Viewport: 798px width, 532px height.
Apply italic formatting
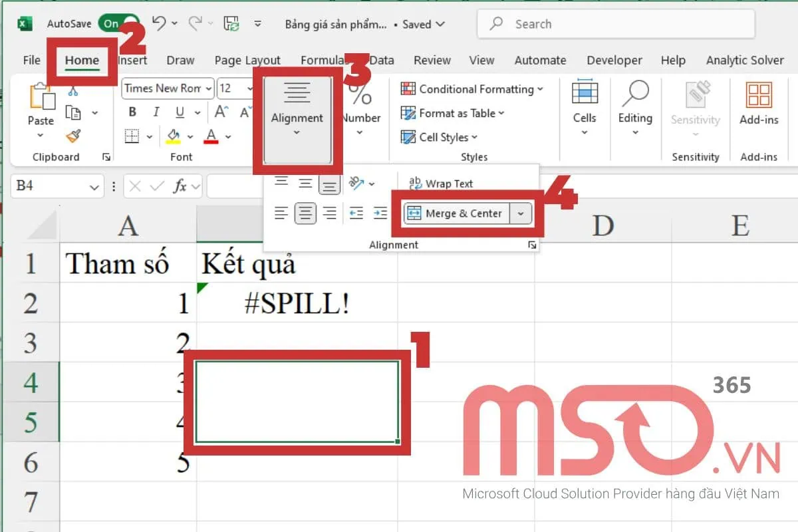point(156,112)
